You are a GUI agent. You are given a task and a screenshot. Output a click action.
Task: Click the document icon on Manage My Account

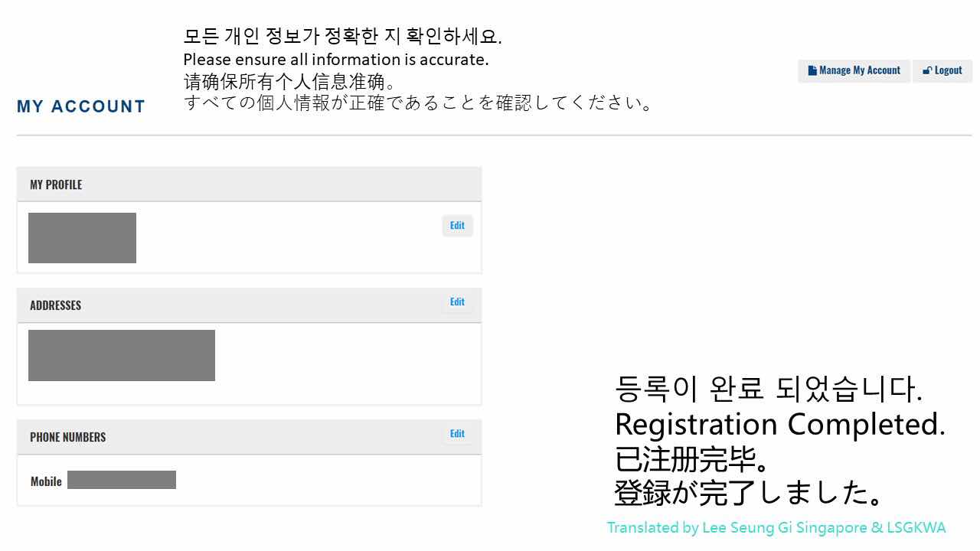click(x=812, y=70)
